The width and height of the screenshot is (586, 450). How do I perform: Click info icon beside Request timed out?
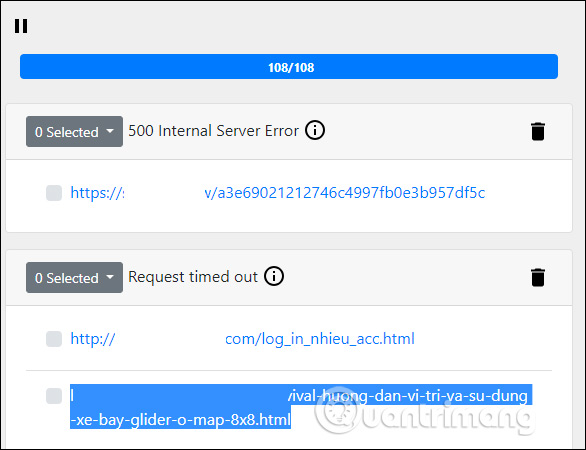(x=274, y=277)
